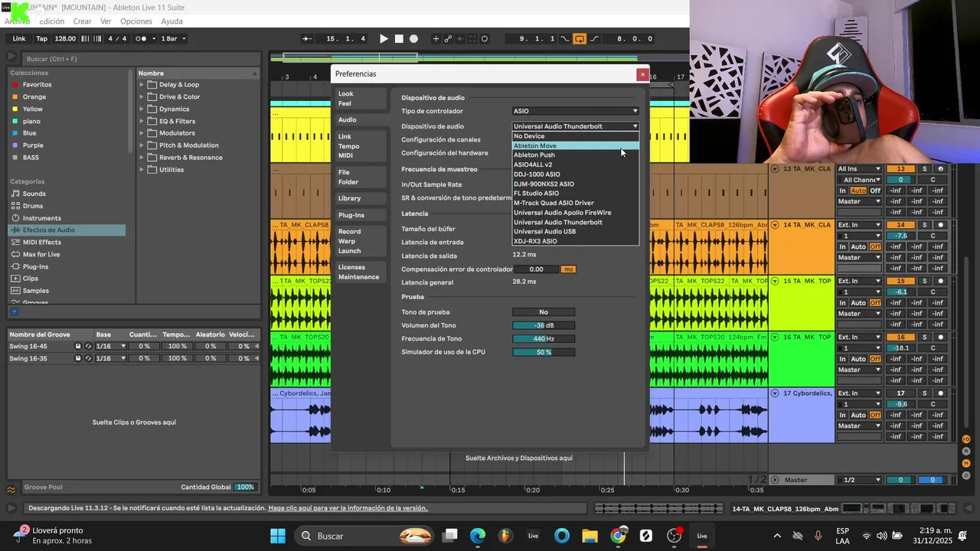Arm recording on track 15 TA_MK_TOP

click(x=940, y=281)
